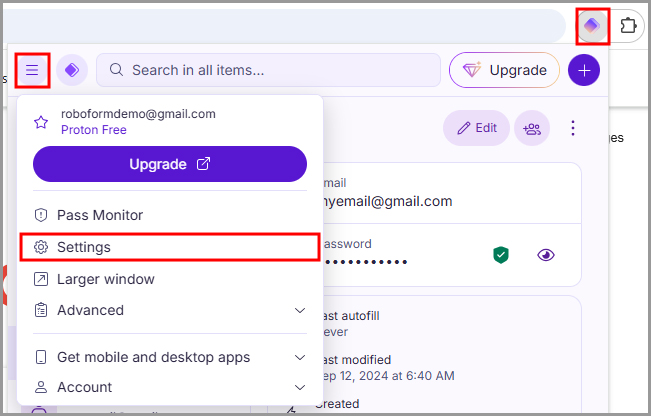Open the three-dot more options menu
Viewport: 651px width, 416px height.
click(x=573, y=128)
